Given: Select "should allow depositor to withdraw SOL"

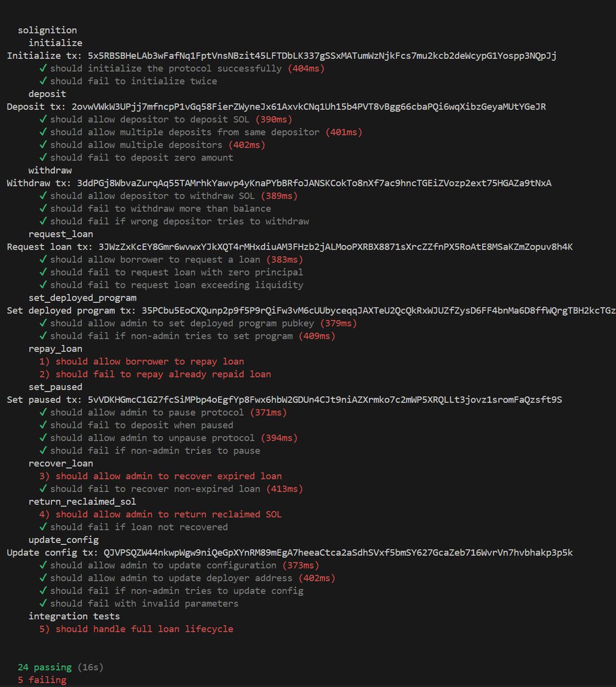Looking at the screenshot, I should [x=169, y=196].
